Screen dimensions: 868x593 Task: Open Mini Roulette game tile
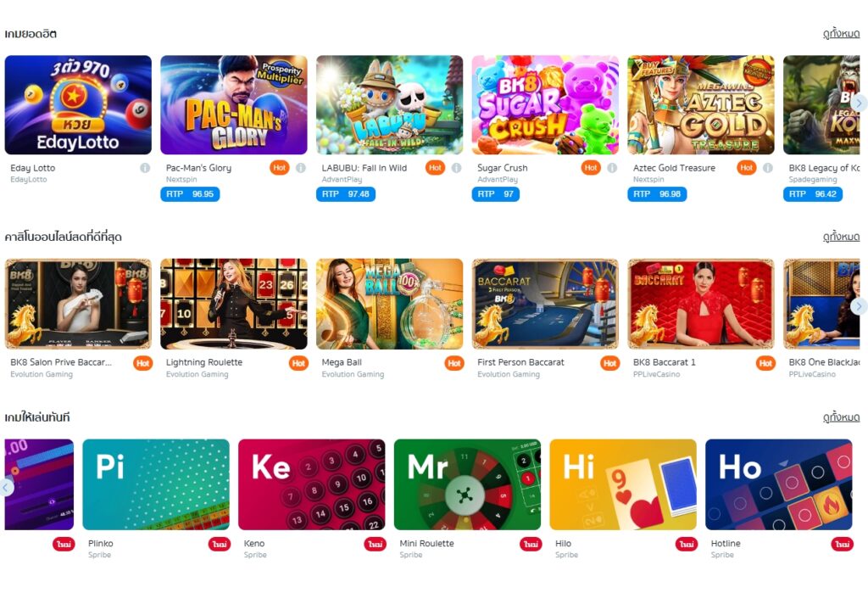coord(467,484)
